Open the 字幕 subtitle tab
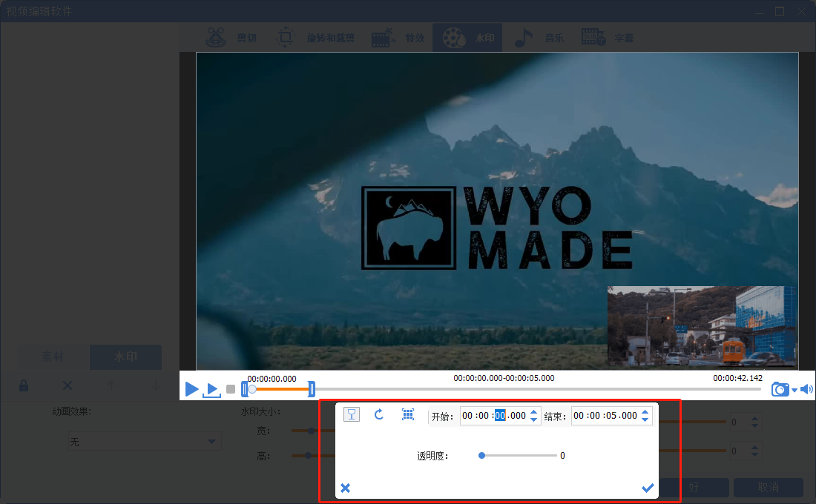 608,38
